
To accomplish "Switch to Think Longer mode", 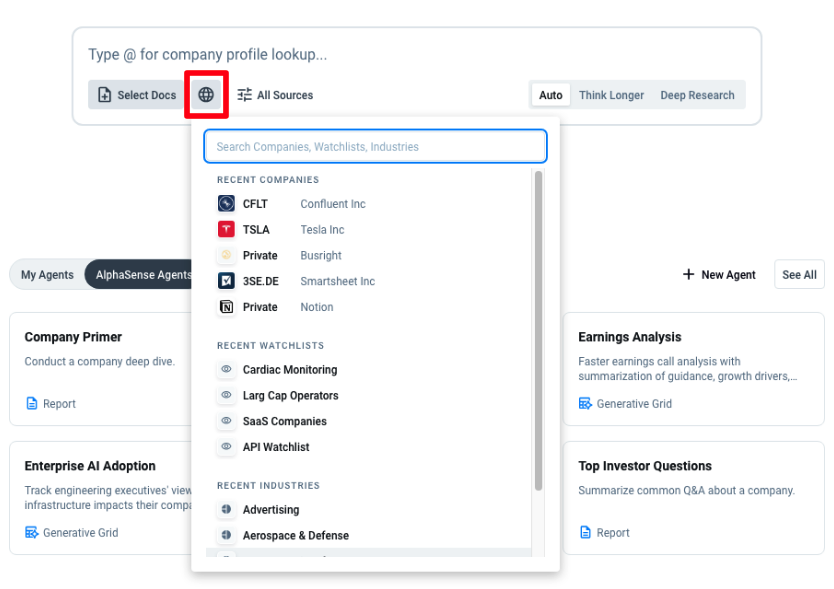I will pos(611,95).
